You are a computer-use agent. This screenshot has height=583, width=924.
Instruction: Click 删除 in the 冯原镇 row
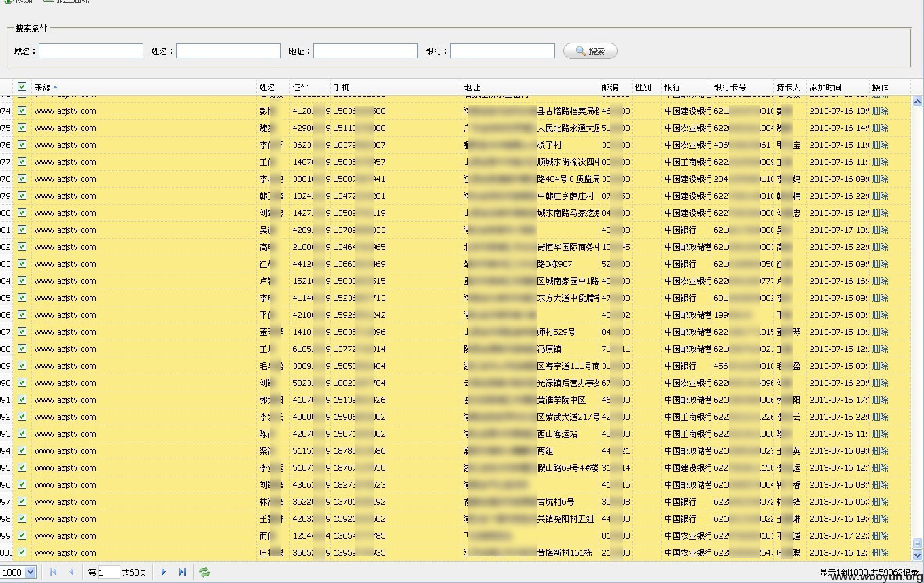click(880, 349)
